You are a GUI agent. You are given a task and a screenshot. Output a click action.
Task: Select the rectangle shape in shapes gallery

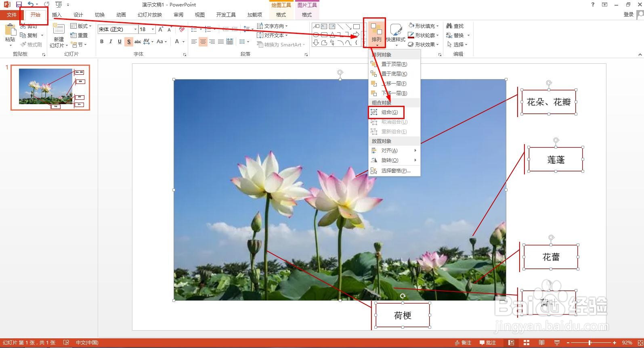[x=356, y=27]
